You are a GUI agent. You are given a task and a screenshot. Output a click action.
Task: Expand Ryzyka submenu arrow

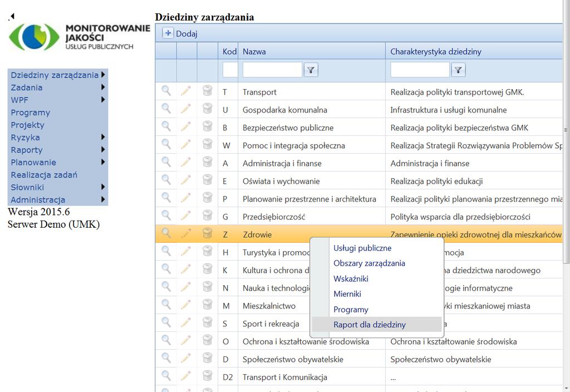(103, 137)
